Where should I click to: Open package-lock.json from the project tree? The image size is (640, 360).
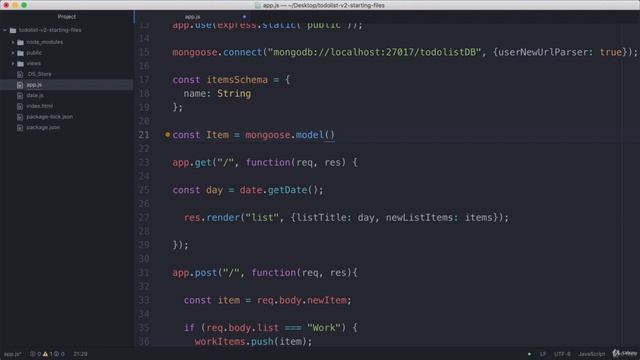click(x=50, y=117)
